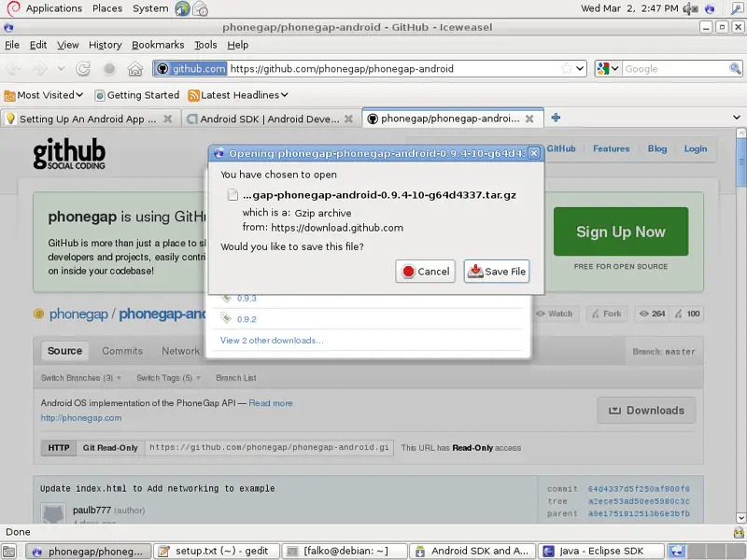Click the Save File button

pyautogui.click(x=497, y=271)
